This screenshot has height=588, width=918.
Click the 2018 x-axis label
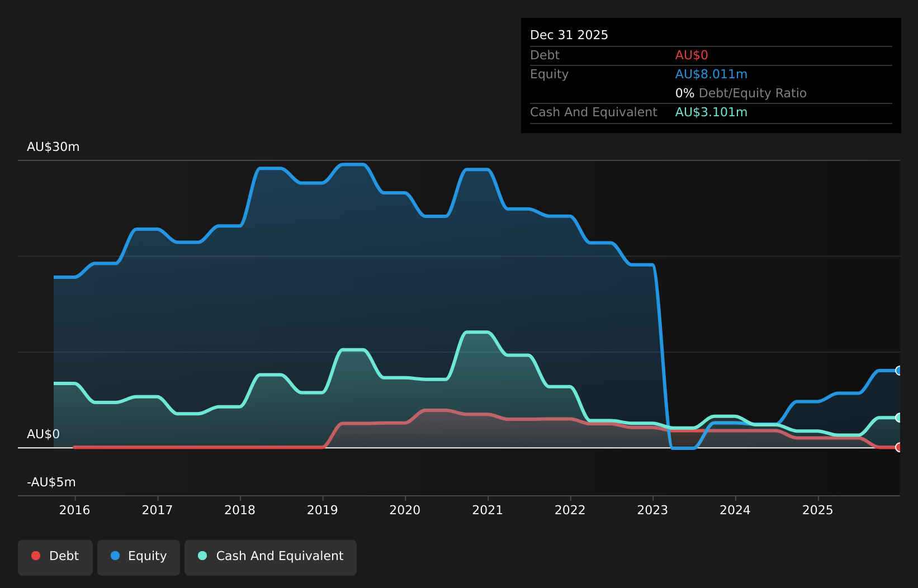(x=240, y=510)
